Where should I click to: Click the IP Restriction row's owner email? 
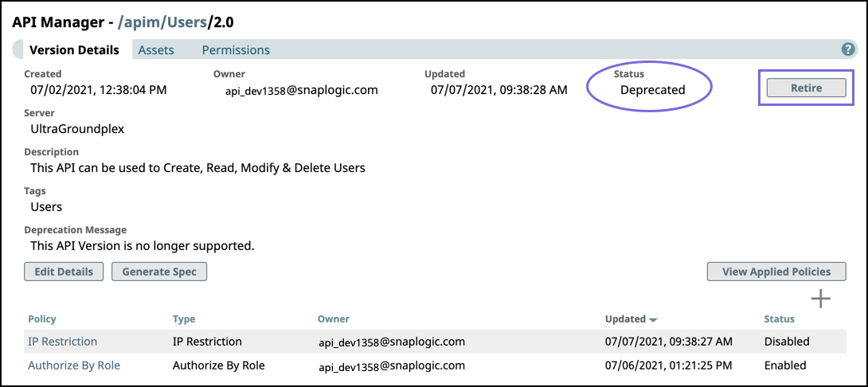[391, 342]
